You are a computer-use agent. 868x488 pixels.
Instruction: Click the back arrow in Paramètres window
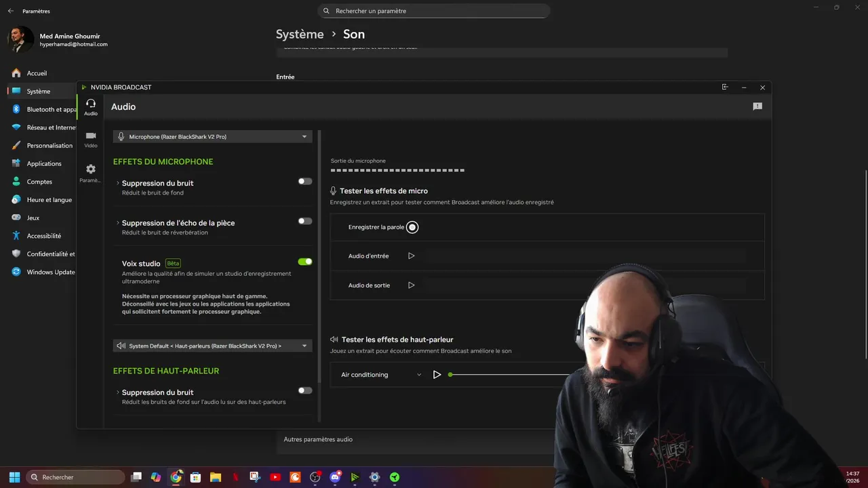(10, 11)
